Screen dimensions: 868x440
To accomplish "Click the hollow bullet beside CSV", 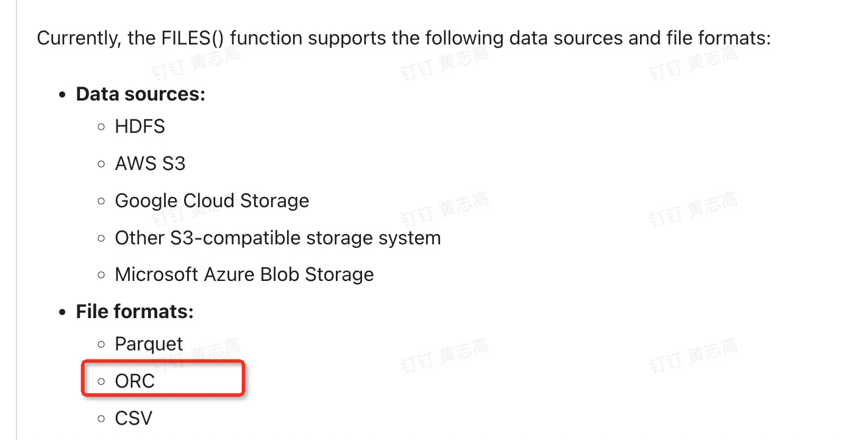I will (101, 419).
